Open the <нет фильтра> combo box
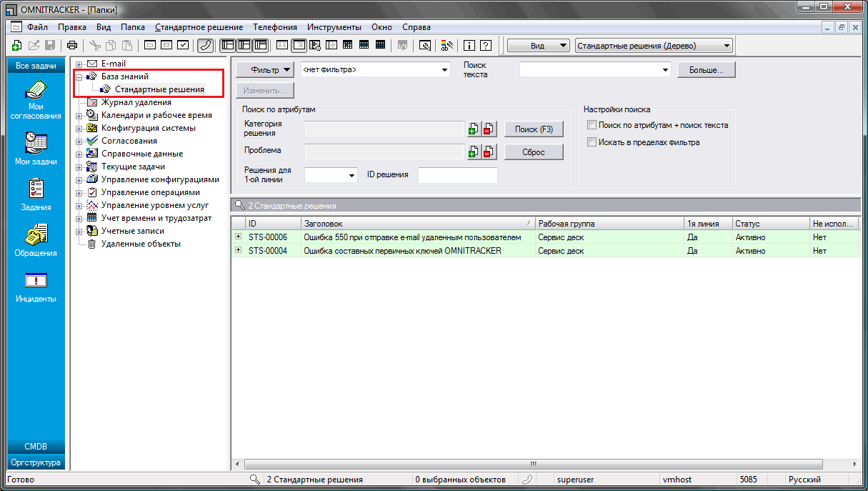The image size is (868, 491). pos(375,70)
